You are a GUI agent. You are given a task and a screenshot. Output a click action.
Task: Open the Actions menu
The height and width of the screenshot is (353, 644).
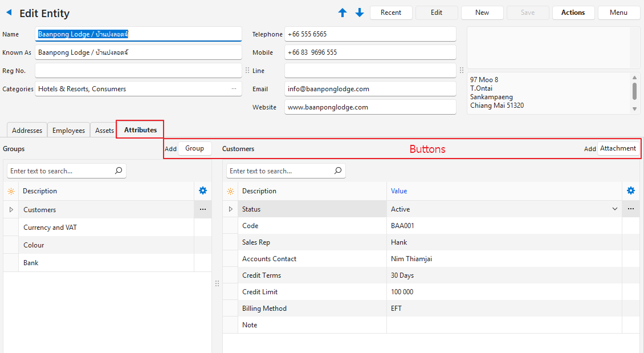pyautogui.click(x=573, y=13)
